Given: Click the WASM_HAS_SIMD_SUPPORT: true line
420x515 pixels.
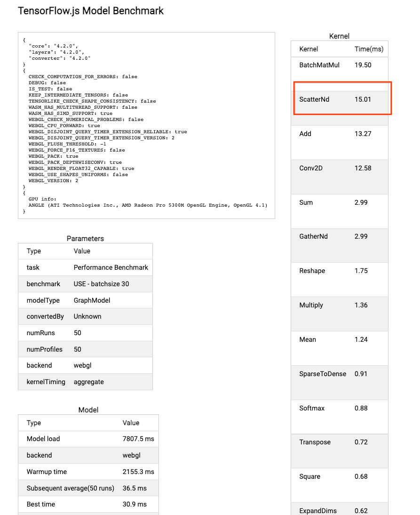Looking at the screenshot, I should (70, 113).
